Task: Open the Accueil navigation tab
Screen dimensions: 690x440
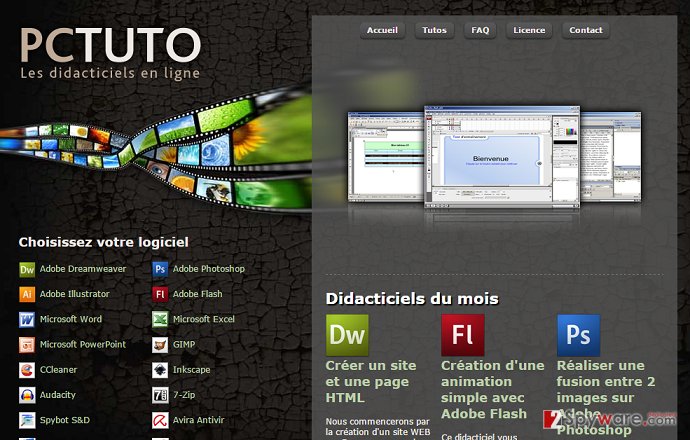Action: click(x=382, y=30)
